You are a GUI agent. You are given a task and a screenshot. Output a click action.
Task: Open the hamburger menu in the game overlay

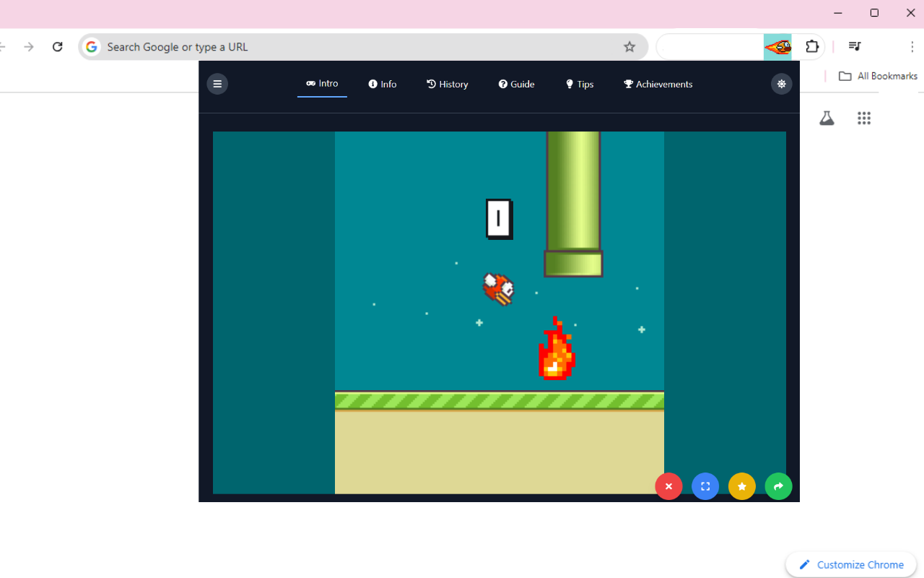tap(217, 84)
